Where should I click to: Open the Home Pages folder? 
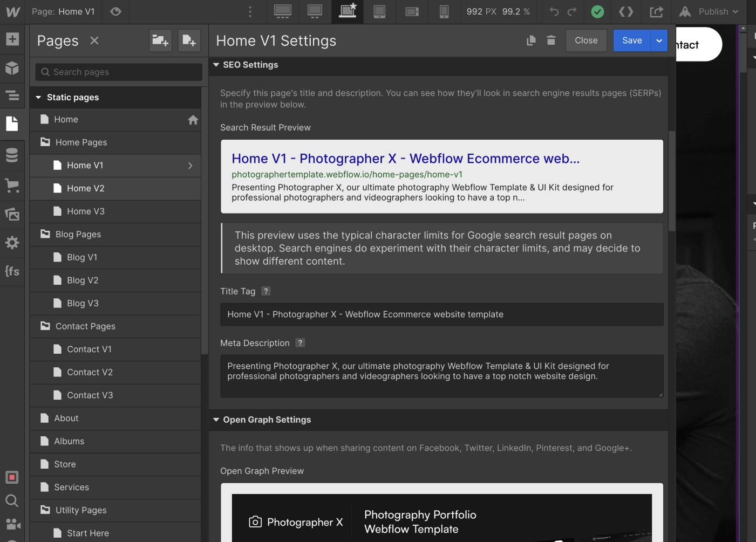click(x=115, y=142)
